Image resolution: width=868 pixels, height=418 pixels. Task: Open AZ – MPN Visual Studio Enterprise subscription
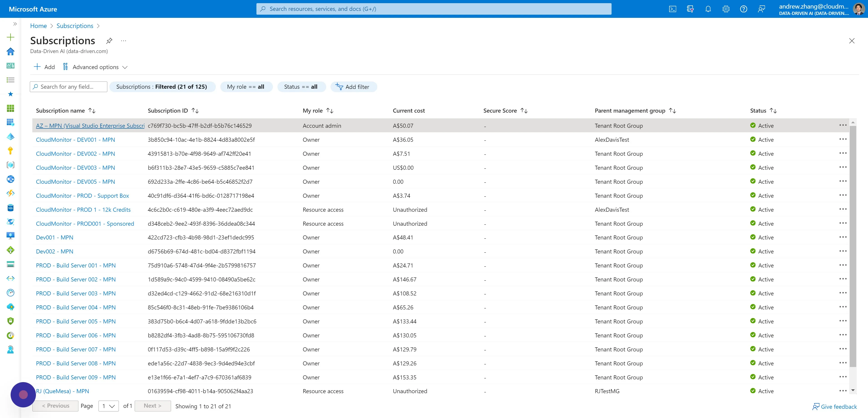(90, 125)
